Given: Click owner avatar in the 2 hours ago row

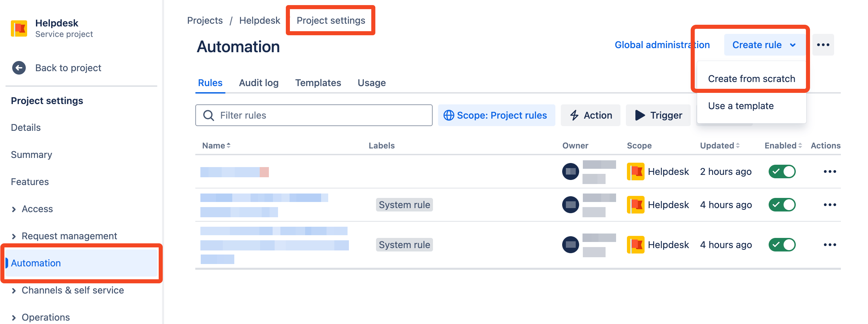Looking at the screenshot, I should [x=571, y=171].
